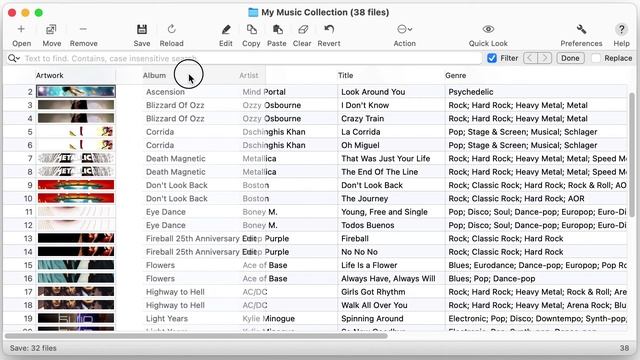Select the title 'Oh Miguel'
This screenshot has width=640, height=360.
pos(360,145)
